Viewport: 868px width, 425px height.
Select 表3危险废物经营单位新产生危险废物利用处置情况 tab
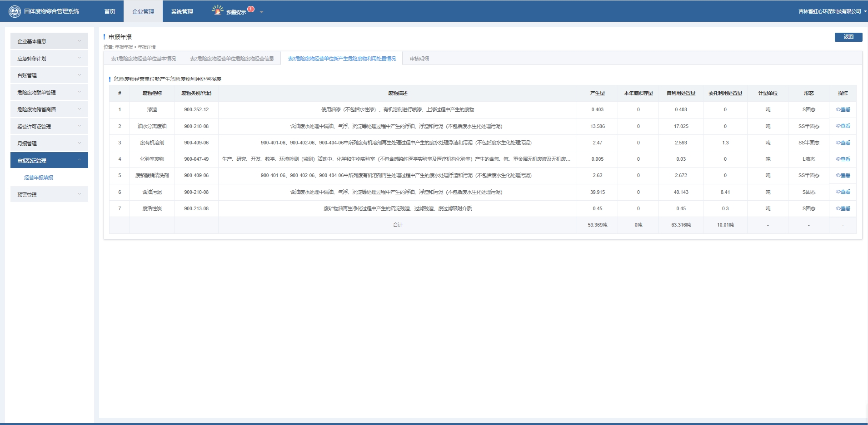coord(342,59)
